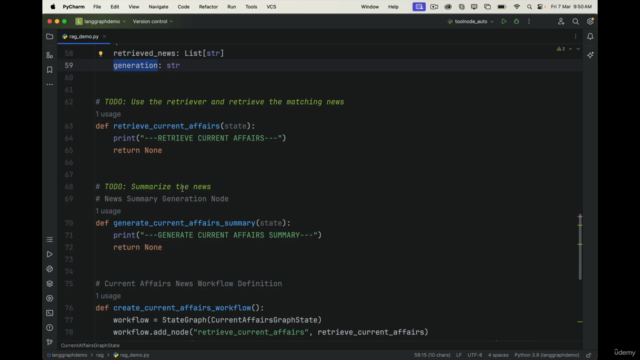Click the editor vertical scrollbar thumb
Viewport: 640px width, 360px height.
[580, 247]
